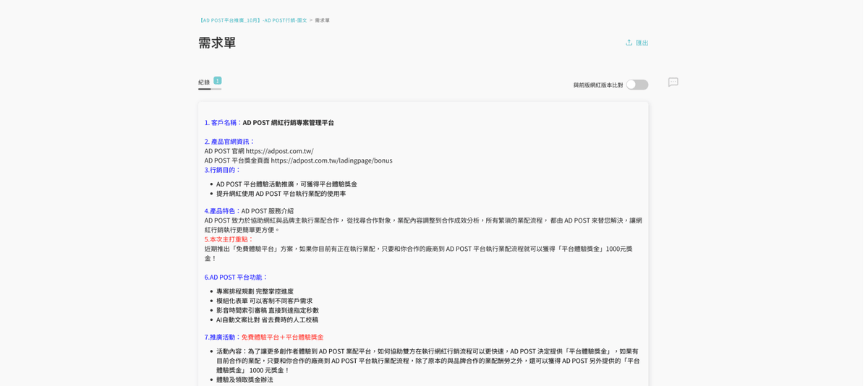Click AD POST 網紅行銷專案管理平台 text

point(290,123)
